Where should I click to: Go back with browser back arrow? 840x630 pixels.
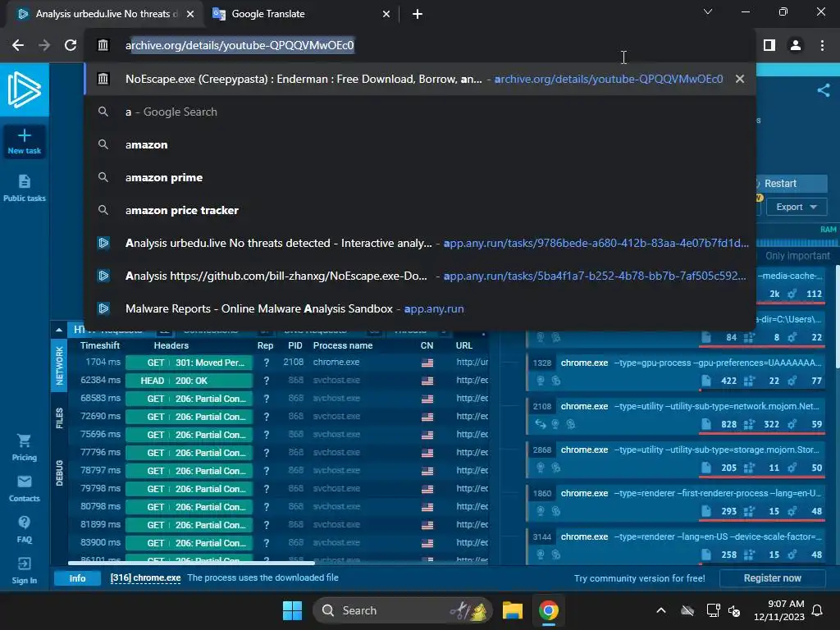click(x=18, y=46)
